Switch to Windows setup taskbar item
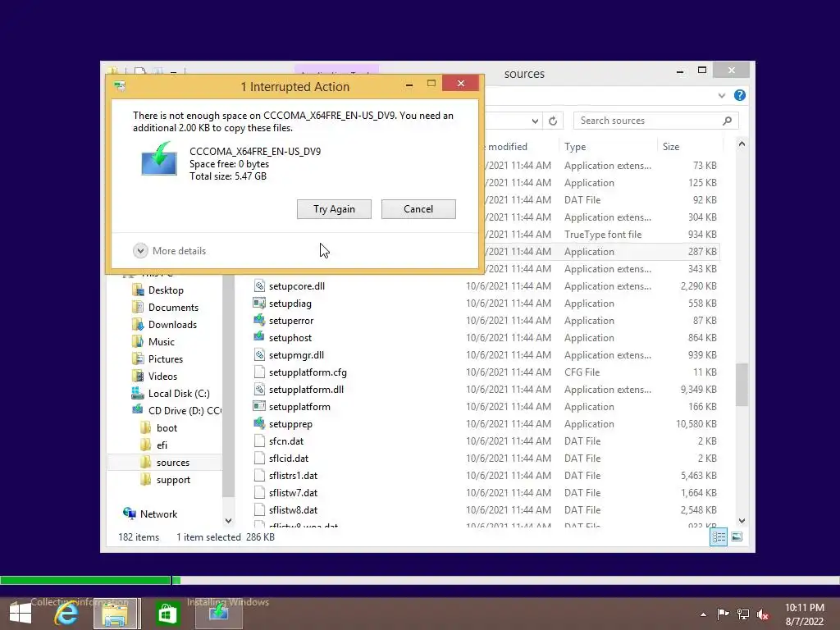The height and width of the screenshot is (630, 840). [218, 614]
